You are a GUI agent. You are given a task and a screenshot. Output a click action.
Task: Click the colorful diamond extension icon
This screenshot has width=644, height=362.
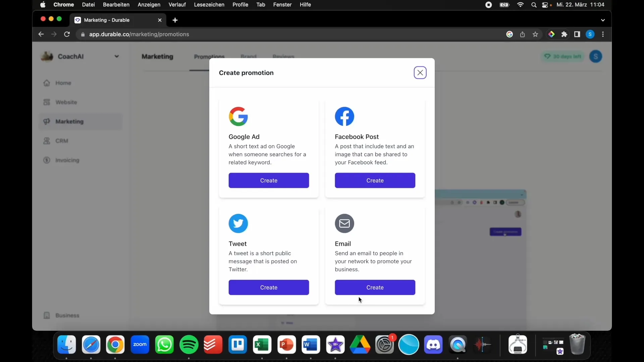click(x=551, y=34)
